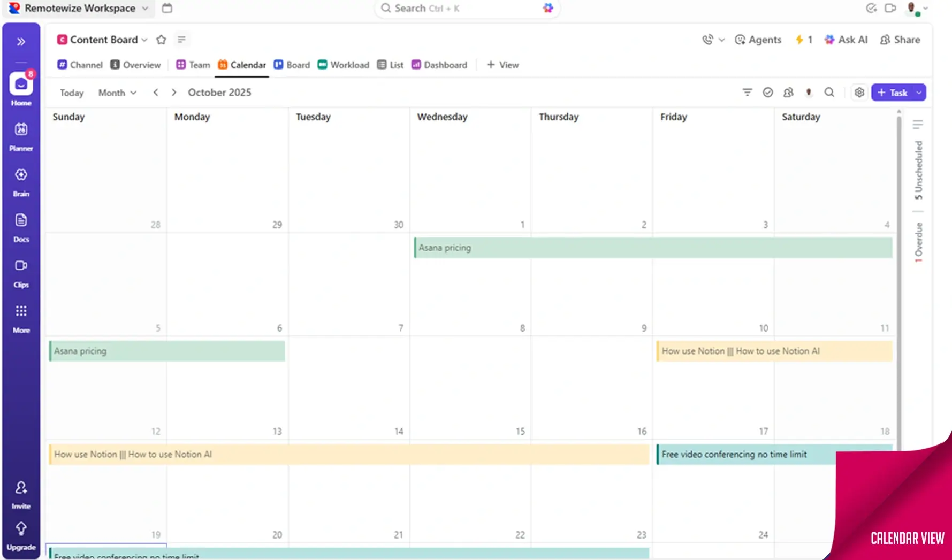Toggle show closed tasks checkmark icon

coord(767,93)
